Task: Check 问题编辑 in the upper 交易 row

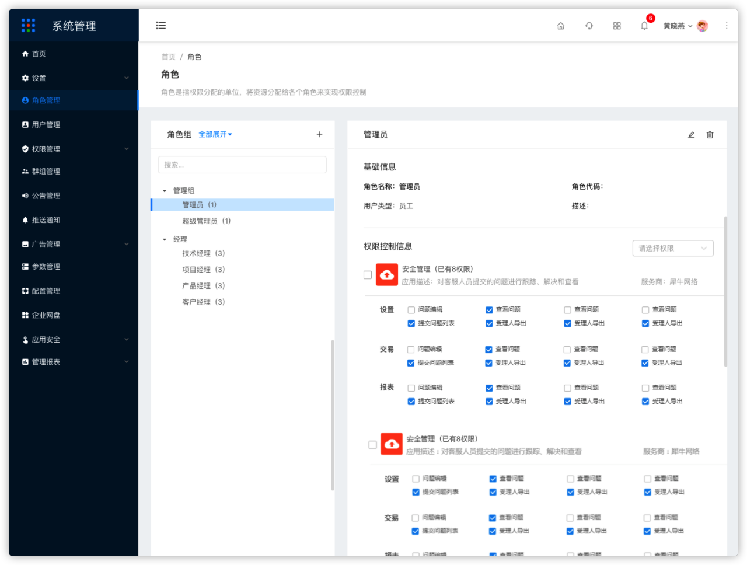Action: [411, 349]
